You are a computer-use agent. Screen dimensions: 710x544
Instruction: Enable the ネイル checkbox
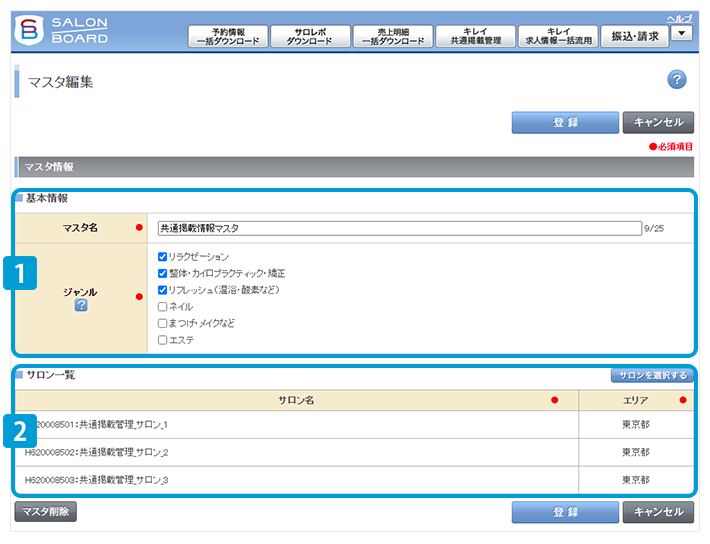click(x=163, y=307)
